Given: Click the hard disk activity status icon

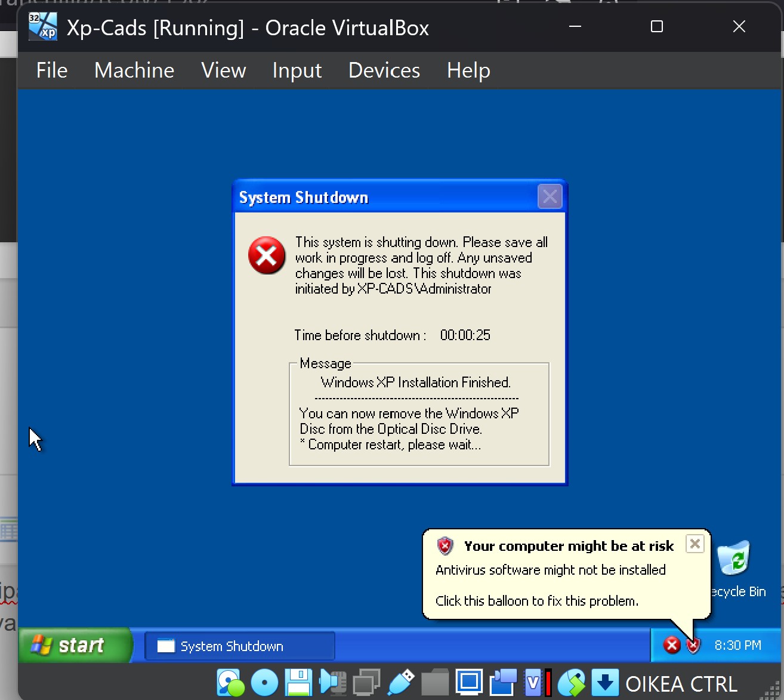Looking at the screenshot, I should 230,683.
